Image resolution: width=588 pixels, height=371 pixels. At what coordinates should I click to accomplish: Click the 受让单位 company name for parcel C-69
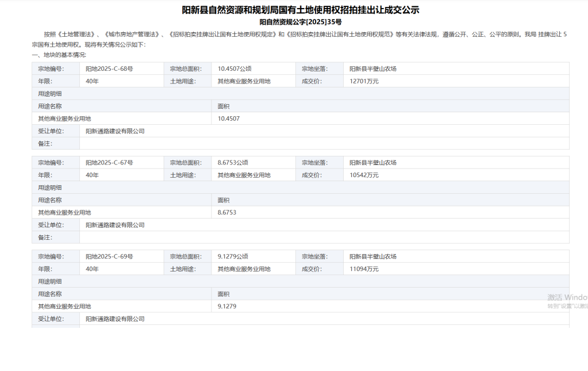tap(115, 319)
